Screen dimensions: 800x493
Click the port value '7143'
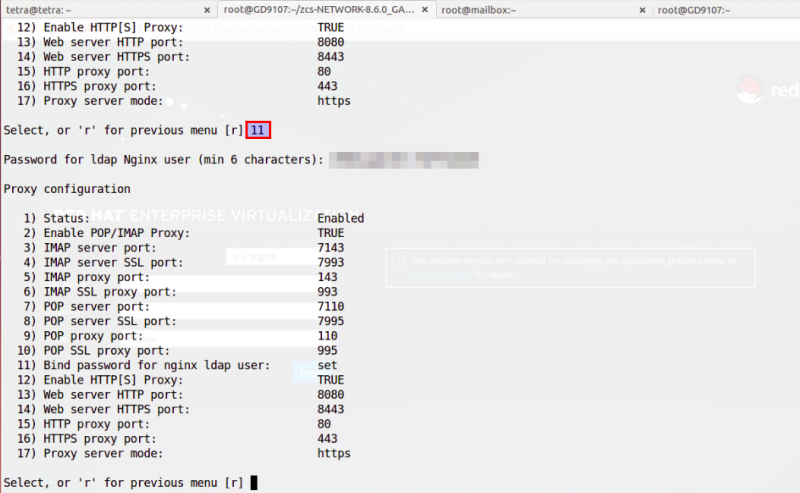coord(331,248)
